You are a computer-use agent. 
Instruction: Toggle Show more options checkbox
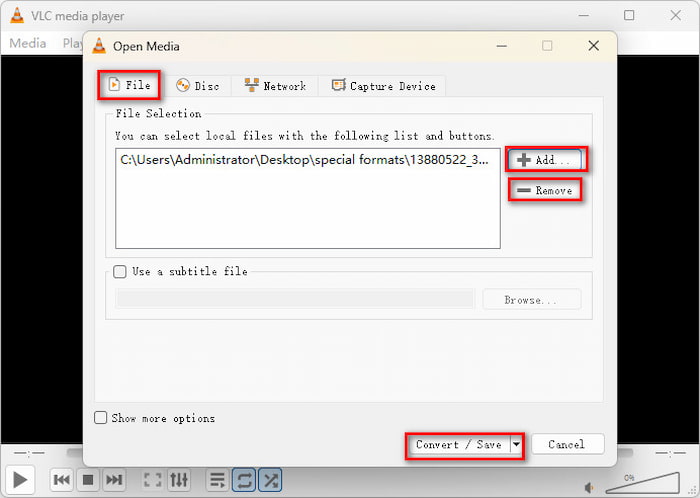point(101,418)
